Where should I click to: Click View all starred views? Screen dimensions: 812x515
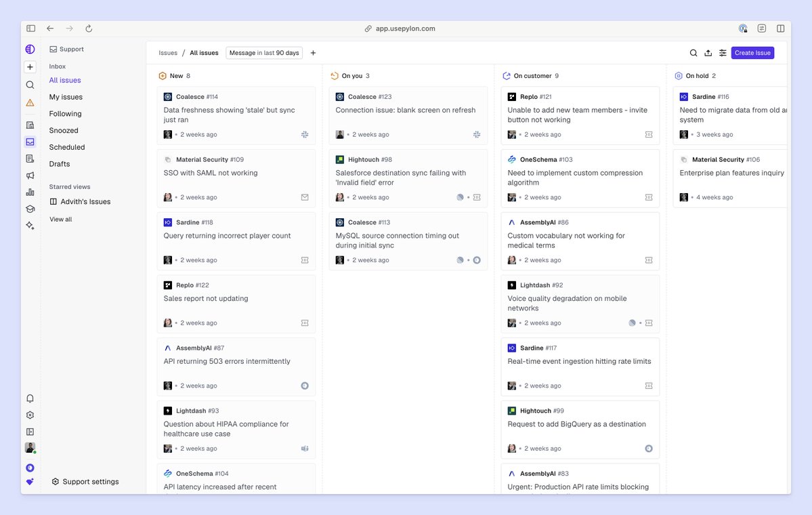point(60,220)
